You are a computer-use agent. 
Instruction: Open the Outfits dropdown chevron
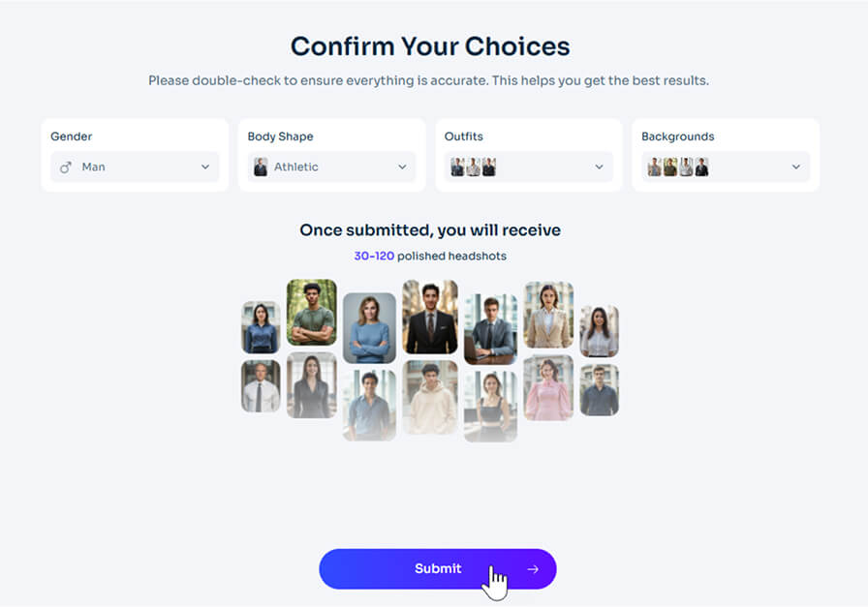(x=600, y=167)
